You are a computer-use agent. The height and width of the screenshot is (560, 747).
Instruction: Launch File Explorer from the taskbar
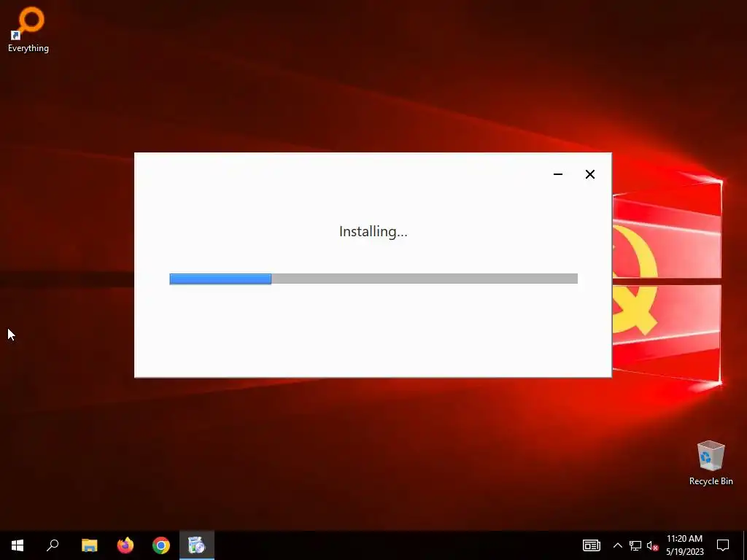tap(89, 545)
